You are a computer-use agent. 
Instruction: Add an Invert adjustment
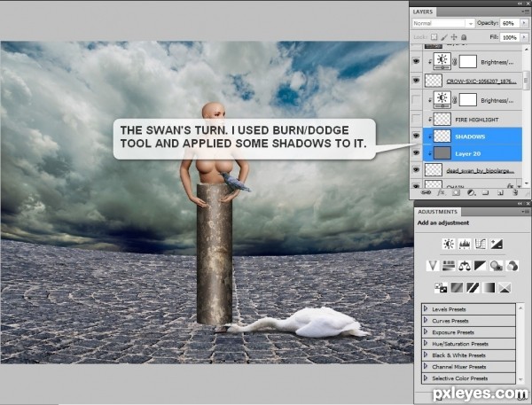(441, 288)
